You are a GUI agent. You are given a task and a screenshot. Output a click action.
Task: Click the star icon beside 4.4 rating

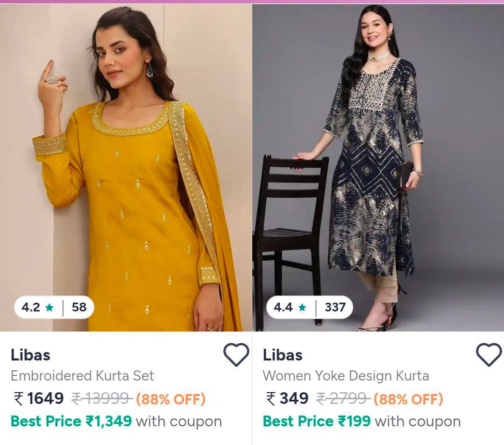click(302, 307)
